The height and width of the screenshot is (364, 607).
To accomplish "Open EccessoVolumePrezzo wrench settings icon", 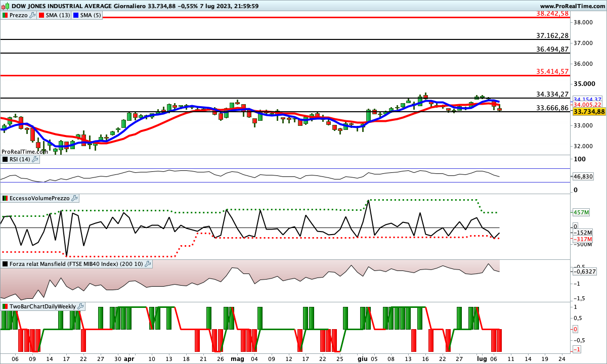I will [x=74, y=198].
